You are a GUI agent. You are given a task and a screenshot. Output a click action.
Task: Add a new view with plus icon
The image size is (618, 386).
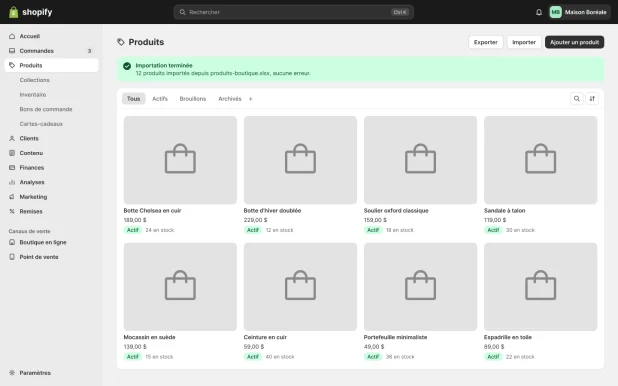(x=250, y=99)
